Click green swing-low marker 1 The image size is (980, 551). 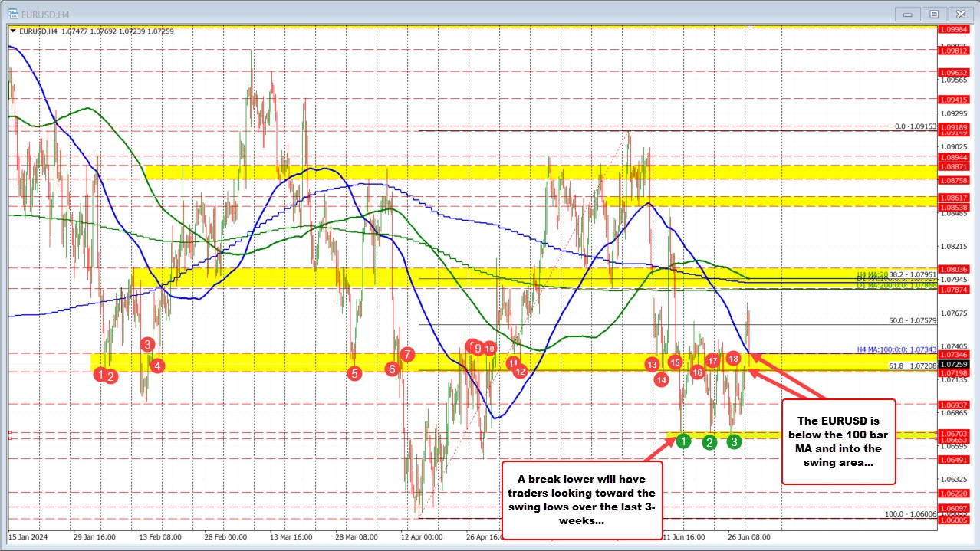pos(683,441)
